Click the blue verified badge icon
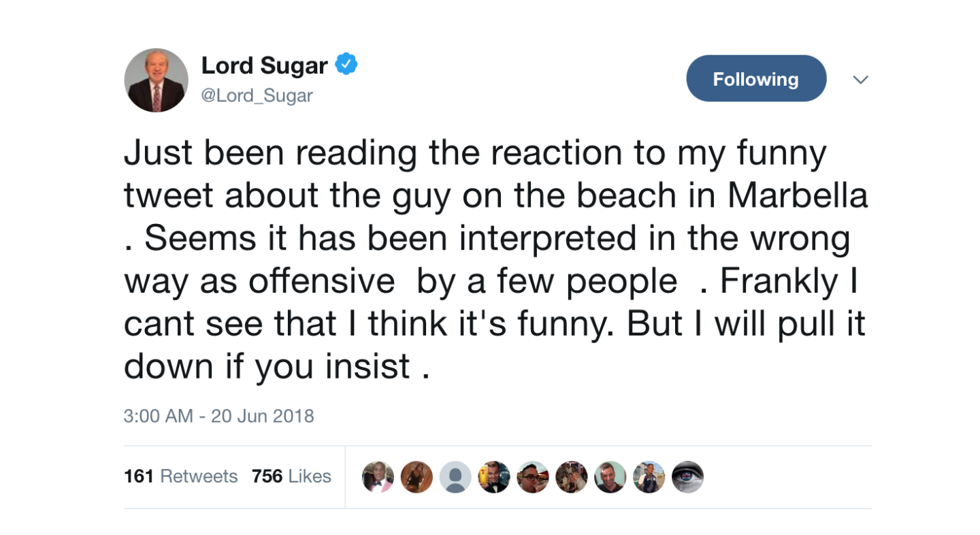980x535 pixels. click(x=346, y=65)
